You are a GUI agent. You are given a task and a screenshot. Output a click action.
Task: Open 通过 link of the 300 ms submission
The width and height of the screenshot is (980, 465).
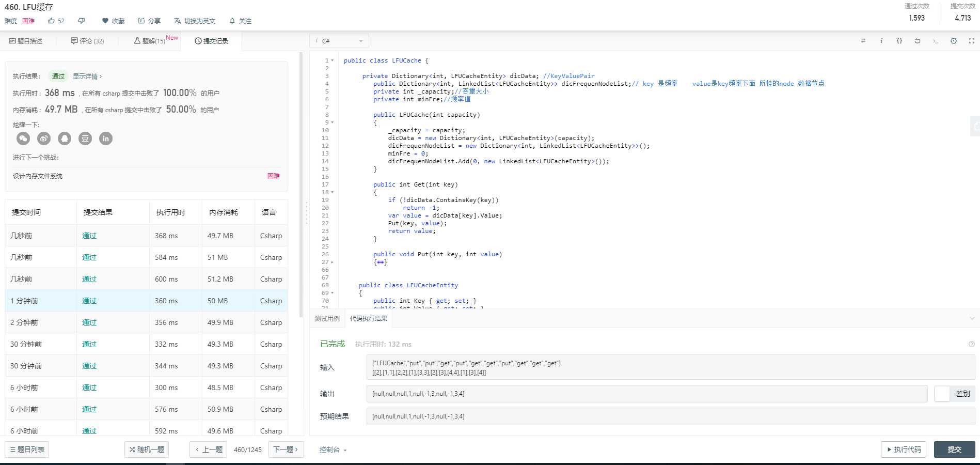[x=89, y=388]
